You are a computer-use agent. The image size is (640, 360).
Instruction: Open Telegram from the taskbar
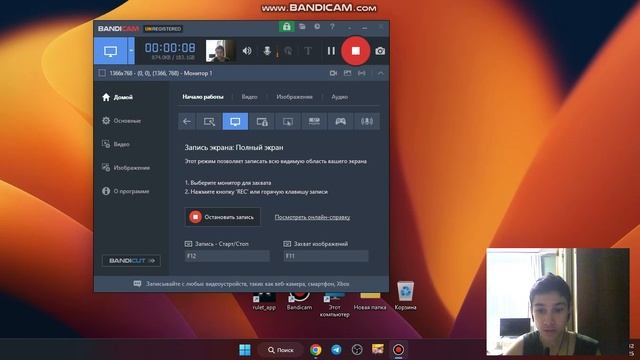tap(336, 350)
